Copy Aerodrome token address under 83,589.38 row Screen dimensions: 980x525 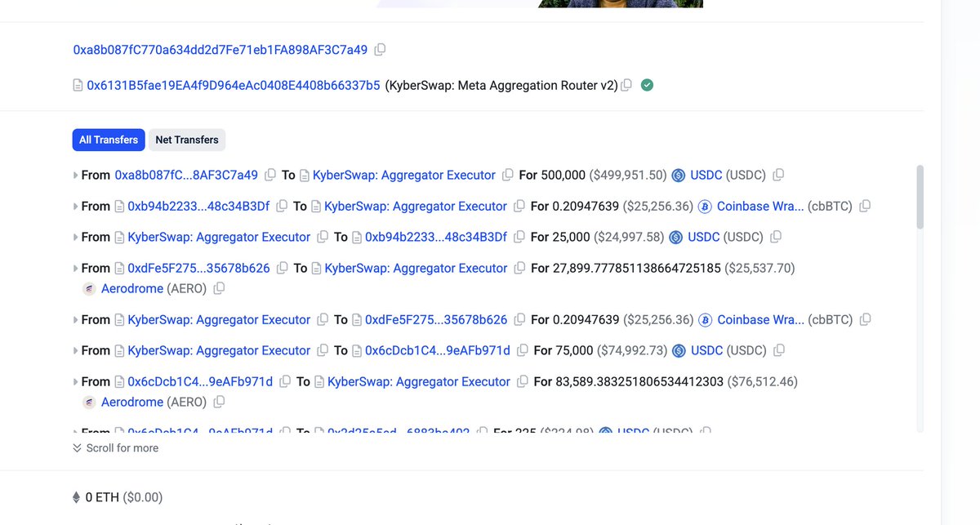[219, 402]
